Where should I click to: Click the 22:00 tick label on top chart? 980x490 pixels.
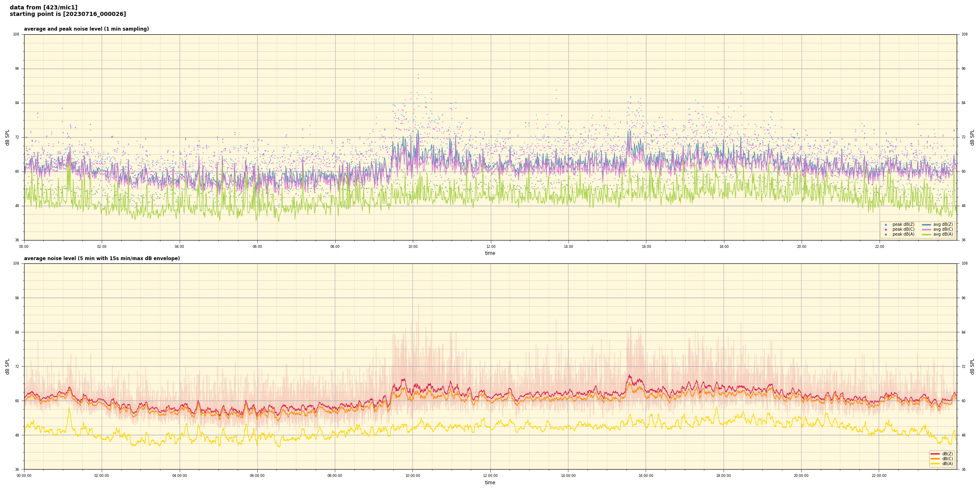click(x=880, y=247)
